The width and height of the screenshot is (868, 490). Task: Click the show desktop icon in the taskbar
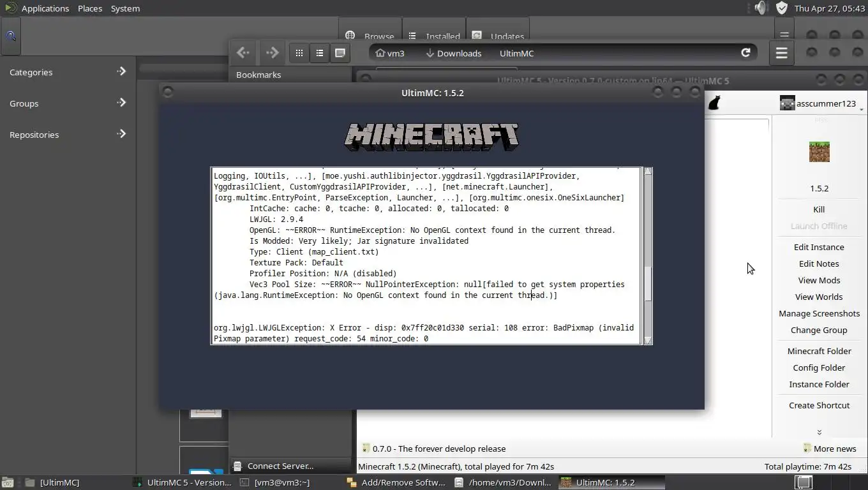[8, 482]
